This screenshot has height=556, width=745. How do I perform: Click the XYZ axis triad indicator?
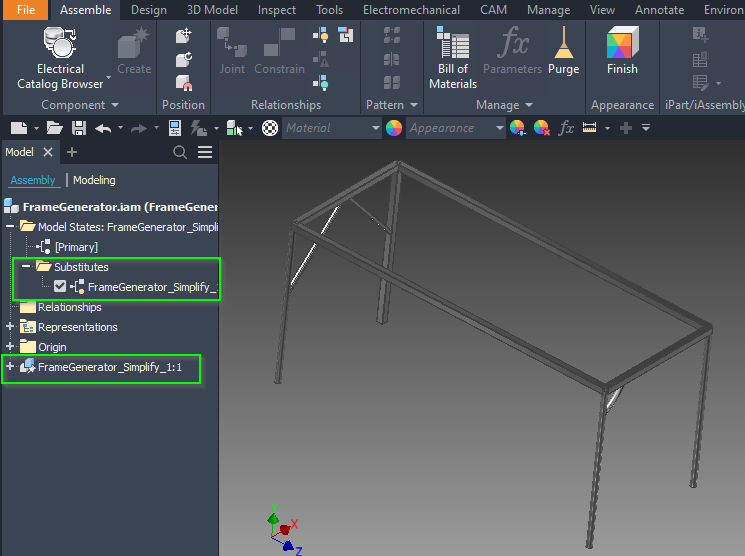click(x=284, y=529)
